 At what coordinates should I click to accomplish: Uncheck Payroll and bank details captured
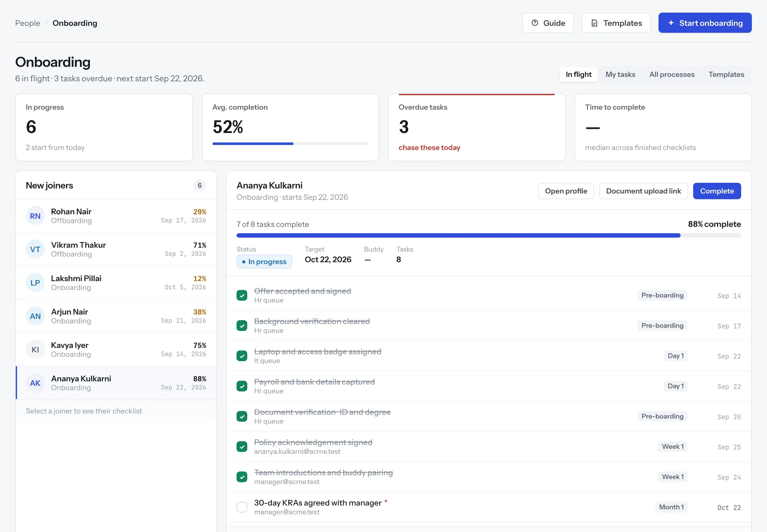pos(242,386)
